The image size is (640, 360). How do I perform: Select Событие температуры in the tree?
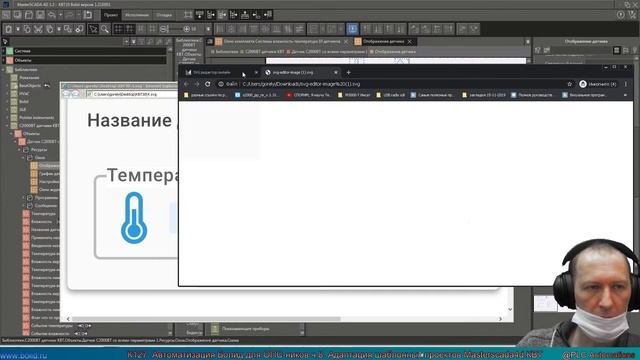(x=52, y=326)
